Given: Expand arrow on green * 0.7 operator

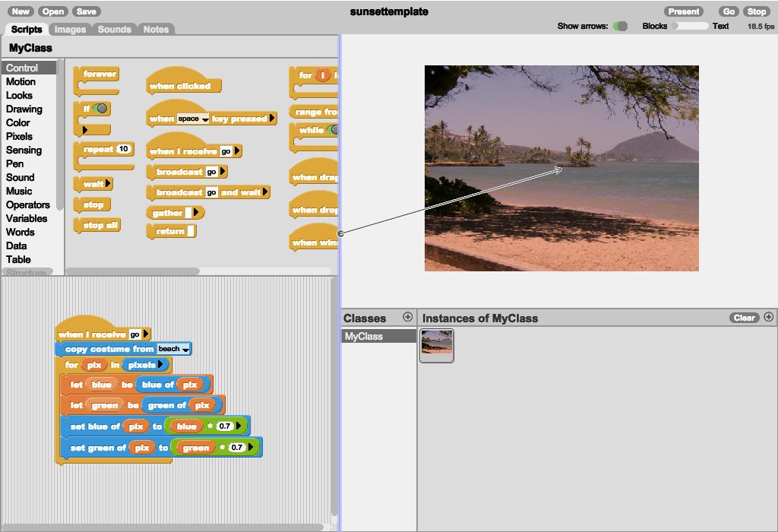Looking at the screenshot, I should tap(251, 447).
